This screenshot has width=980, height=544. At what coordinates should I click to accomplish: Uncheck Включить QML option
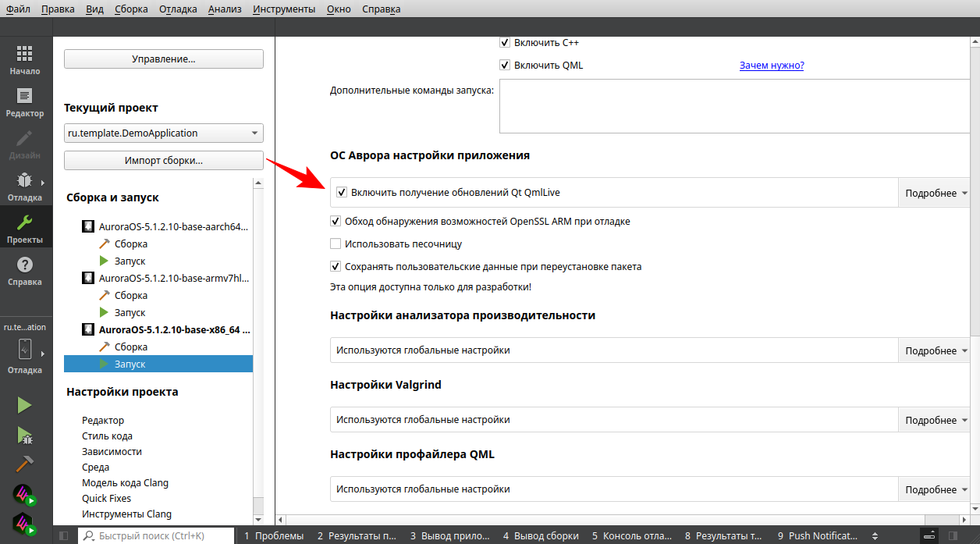coord(505,66)
